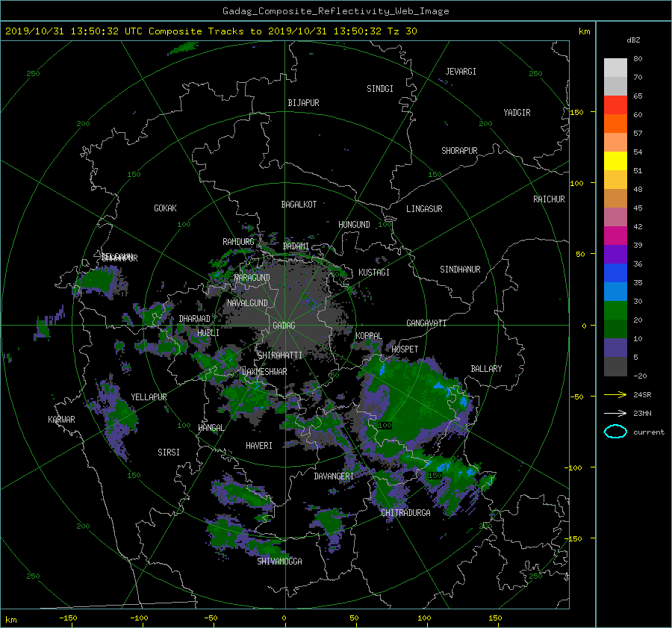The height and width of the screenshot is (628, 672).
Task: Click the KARWAR city label
Action: click(61, 420)
